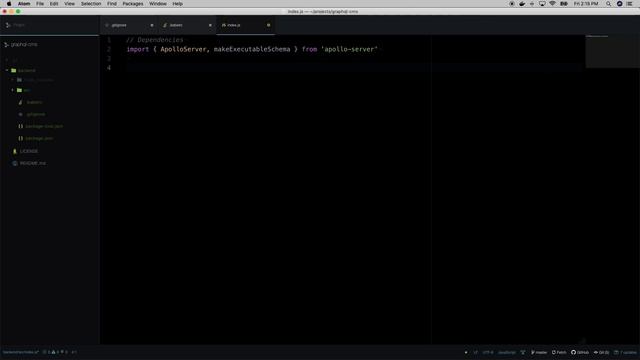This screenshot has height=360, width=640.
Task: Open the Git (0) panel
Action: (x=601, y=352)
